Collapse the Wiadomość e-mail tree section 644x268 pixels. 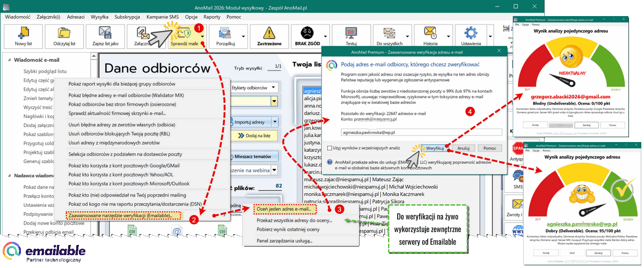point(10,60)
